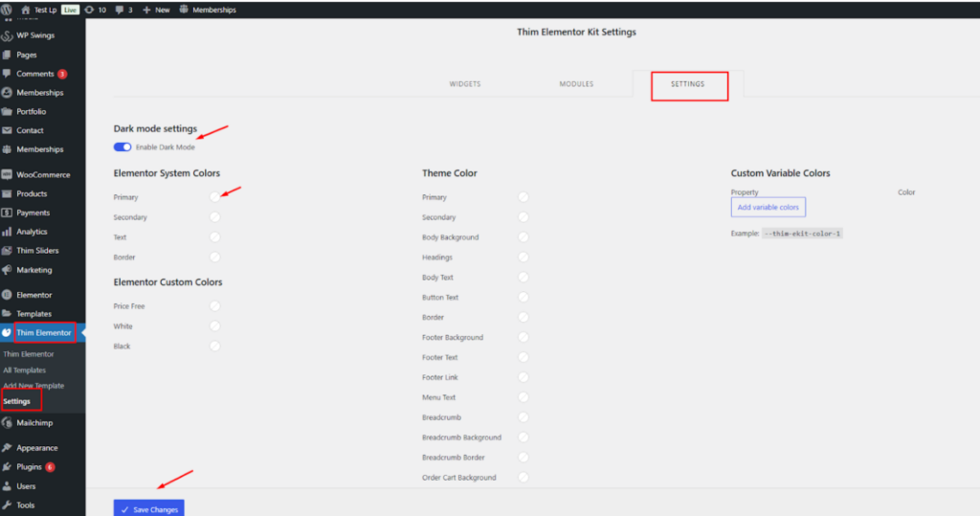
Task: Pick the Footer Background color swatch
Action: click(523, 337)
